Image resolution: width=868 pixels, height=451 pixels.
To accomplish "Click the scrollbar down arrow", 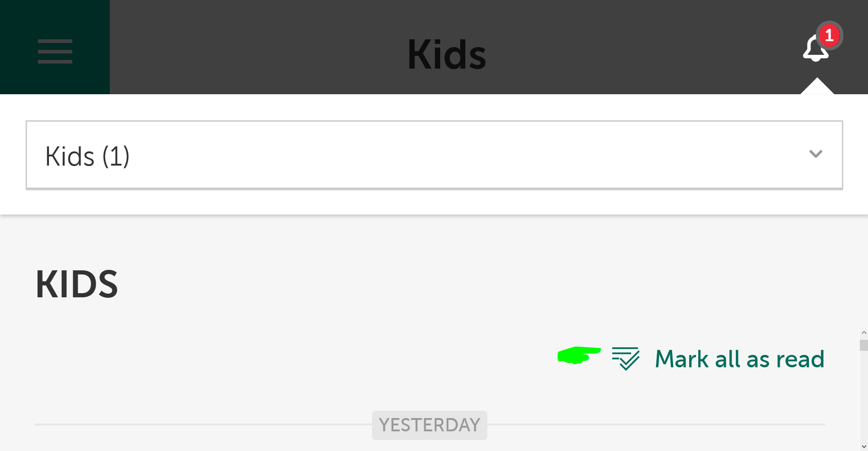I will coord(863,446).
